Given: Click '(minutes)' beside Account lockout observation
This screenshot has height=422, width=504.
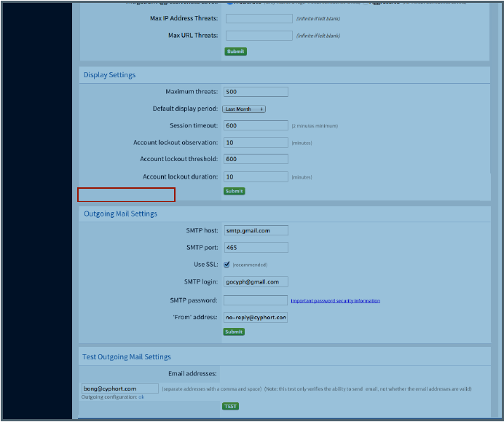Looking at the screenshot, I should coord(302,143).
